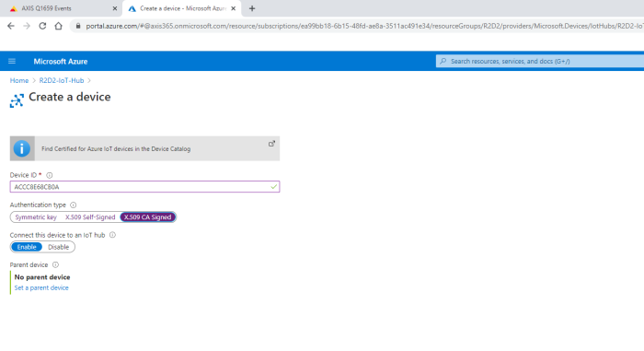644x351 pixels.
Task: Close the AXIS Q1659 Events tab
Action: [x=115, y=8]
